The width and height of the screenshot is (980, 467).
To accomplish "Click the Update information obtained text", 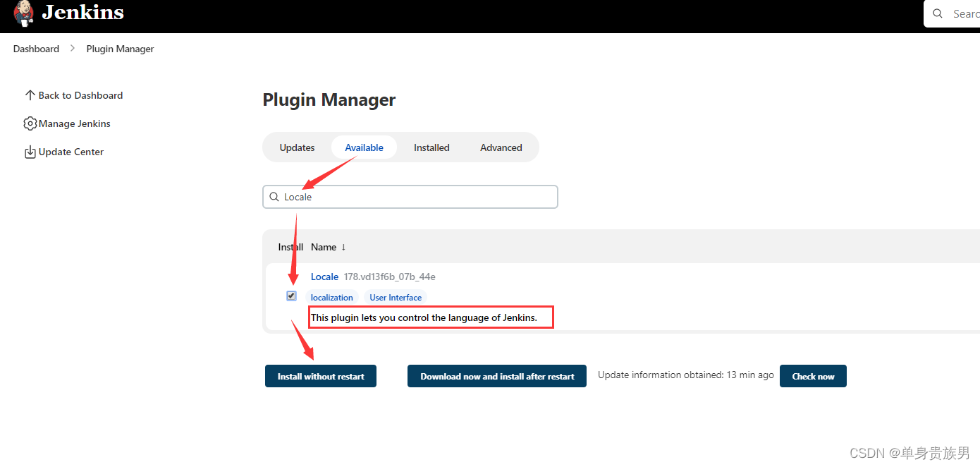I will click(686, 375).
